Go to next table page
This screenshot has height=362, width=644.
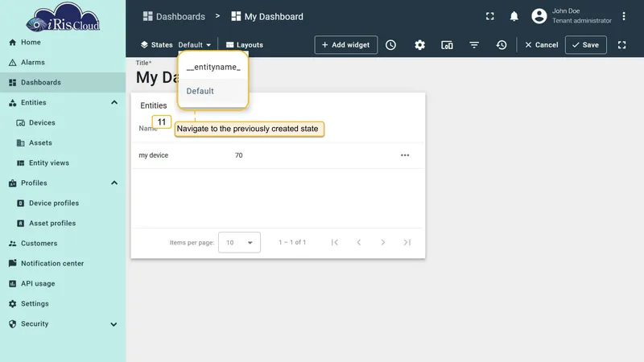coord(383,242)
